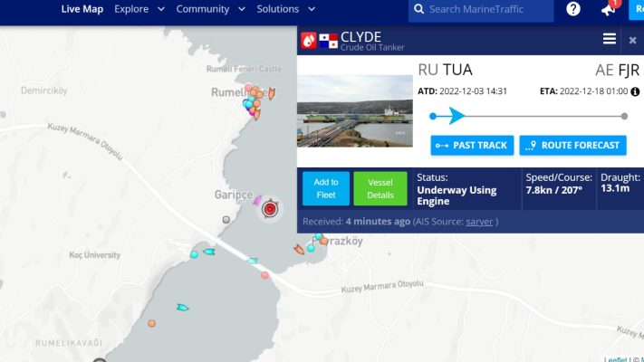This screenshot has width=644, height=362.
Task: Select the pink vessel marker near Garipçe
Action: 257,200
